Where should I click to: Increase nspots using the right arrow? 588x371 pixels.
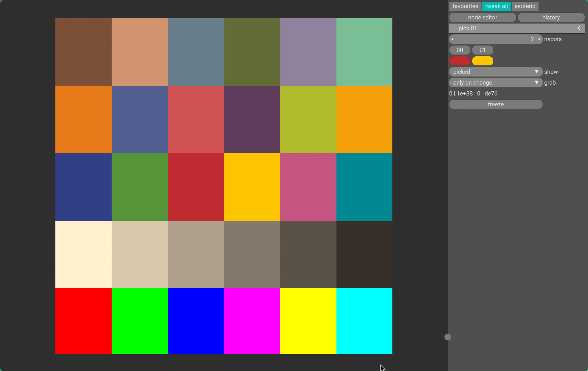[540, 39]
